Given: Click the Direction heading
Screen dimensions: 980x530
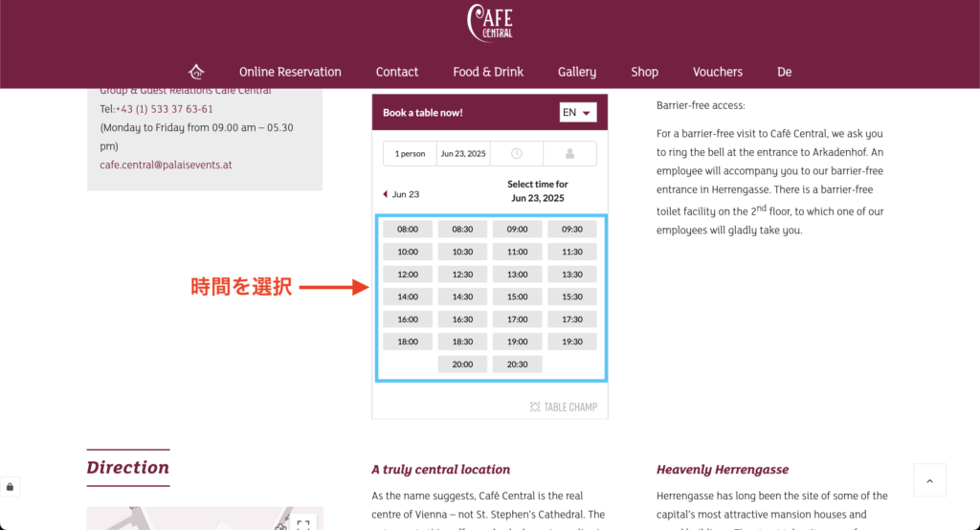Looking at the screenshot, I should [x=128, y=468].
